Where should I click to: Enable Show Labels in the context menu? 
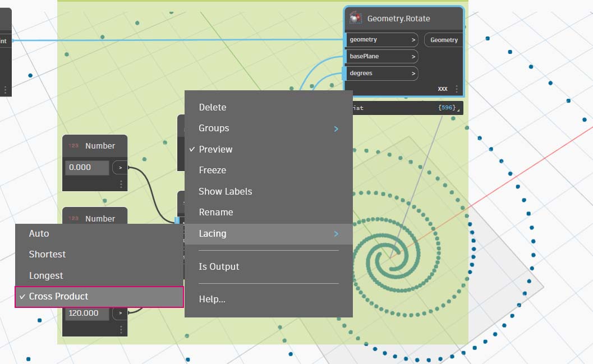pyautogui.click(x=225, y=191)
